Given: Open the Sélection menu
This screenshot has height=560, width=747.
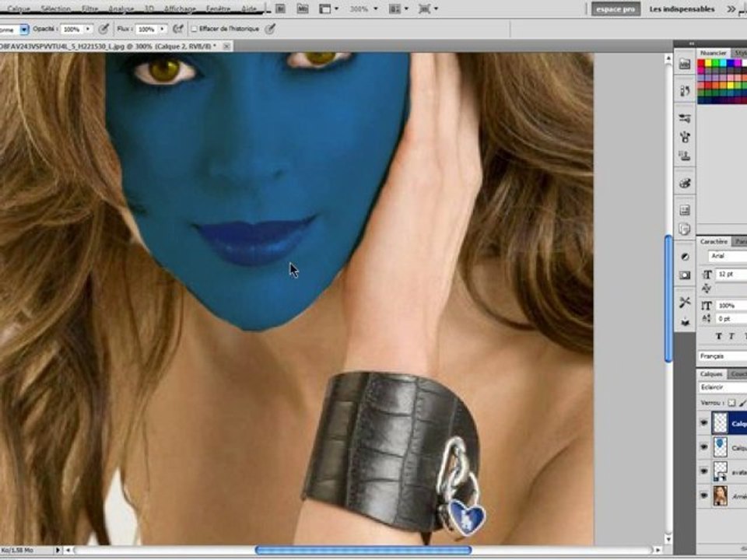Looking at the screenshot, I should [x=56, y=9].
